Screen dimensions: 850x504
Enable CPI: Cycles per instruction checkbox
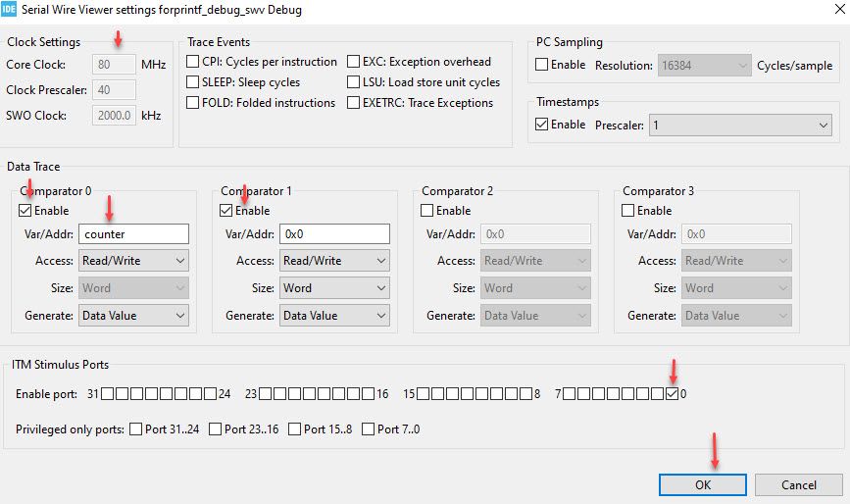(192, 61)
